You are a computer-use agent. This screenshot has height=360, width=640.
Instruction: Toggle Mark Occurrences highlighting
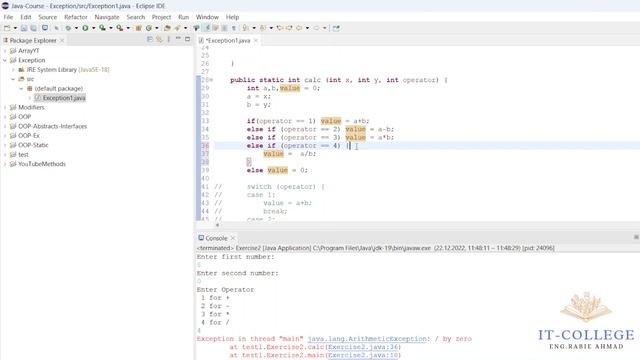(207, 28)
